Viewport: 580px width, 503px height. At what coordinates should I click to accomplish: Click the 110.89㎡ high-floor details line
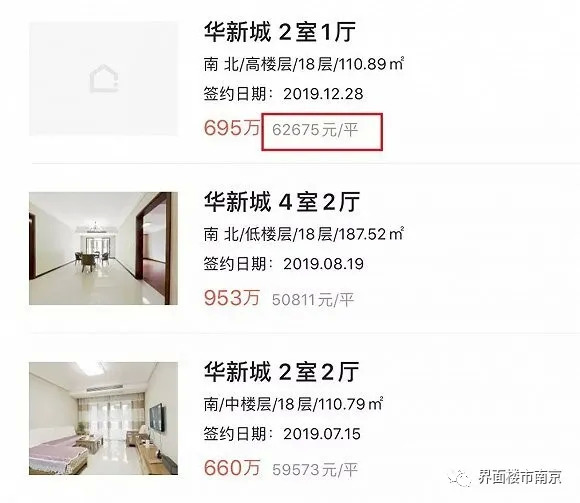[x=304, y=64]
